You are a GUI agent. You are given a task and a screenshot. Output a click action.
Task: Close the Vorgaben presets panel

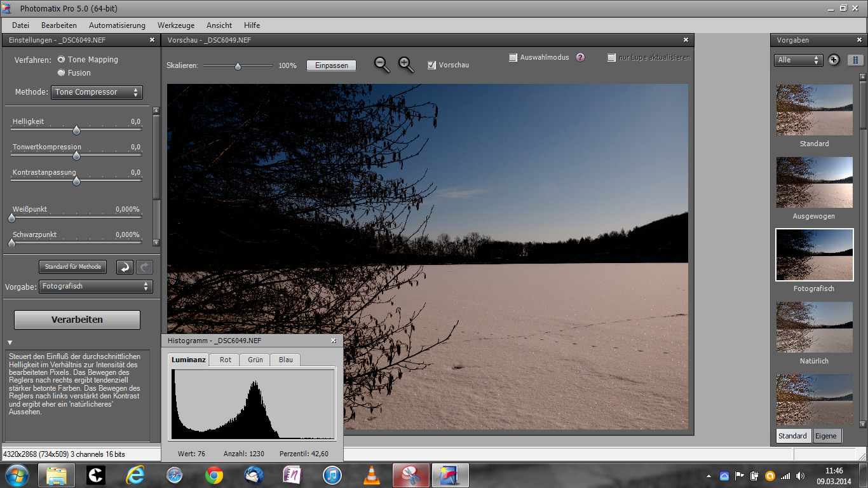click(860, 39)
